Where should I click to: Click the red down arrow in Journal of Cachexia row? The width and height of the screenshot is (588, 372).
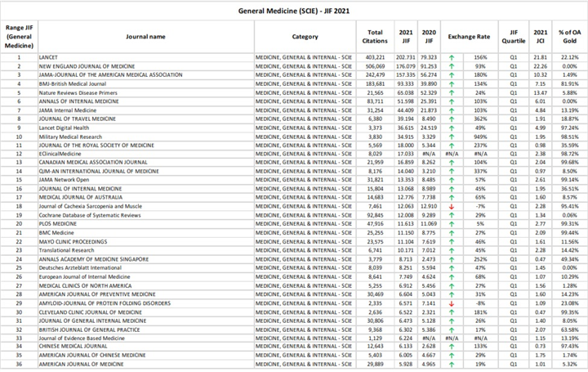coord(452,207)
